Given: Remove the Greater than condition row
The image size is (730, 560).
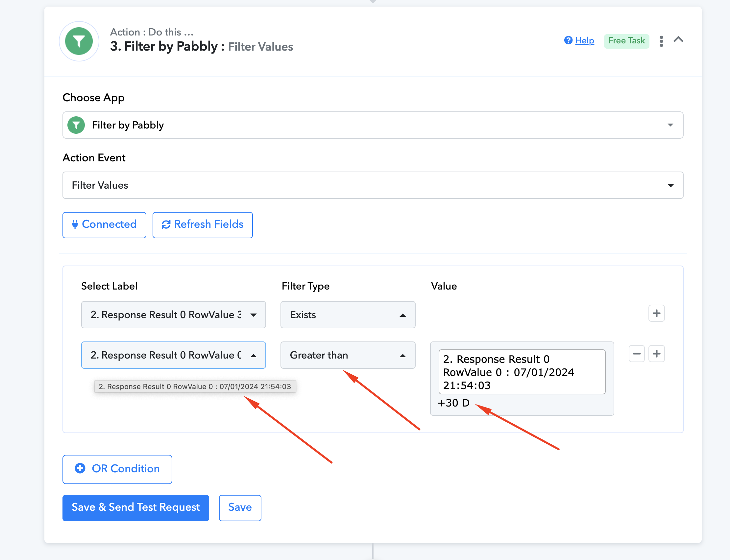Looking at the screenshot, I should (x=637, y=354).
